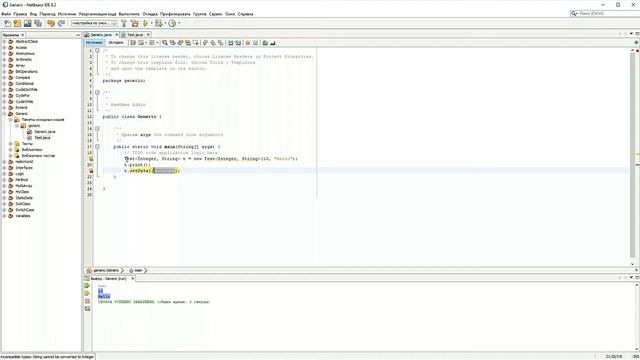Screen dimensions: 640x360
Task: Select Generic.java in the project tree
Action: (44, 132)
